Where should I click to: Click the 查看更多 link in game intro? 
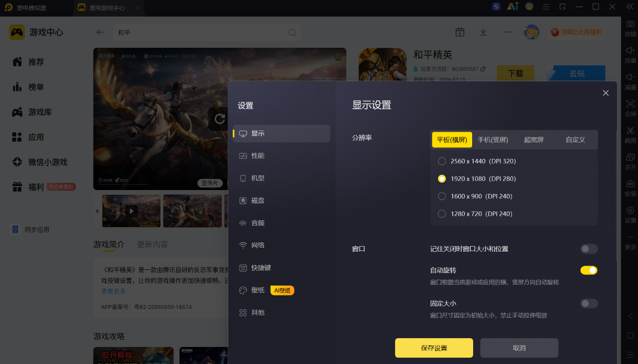tap(114, 291)
